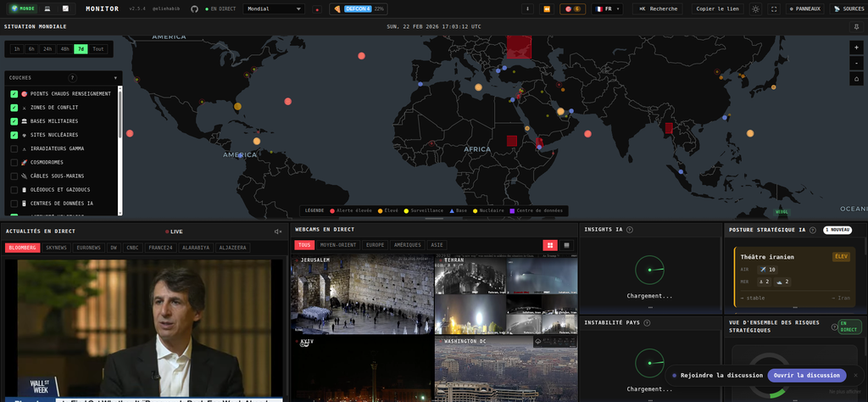Uncheck Points Chauds Renseignement layer
The image size is (868, 402).
pyautogui.click(x=14, y=93)
